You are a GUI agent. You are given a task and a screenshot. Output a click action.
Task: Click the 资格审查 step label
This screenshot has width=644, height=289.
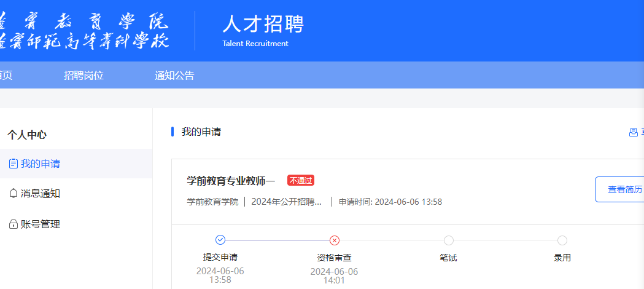[x=334, y=258]
